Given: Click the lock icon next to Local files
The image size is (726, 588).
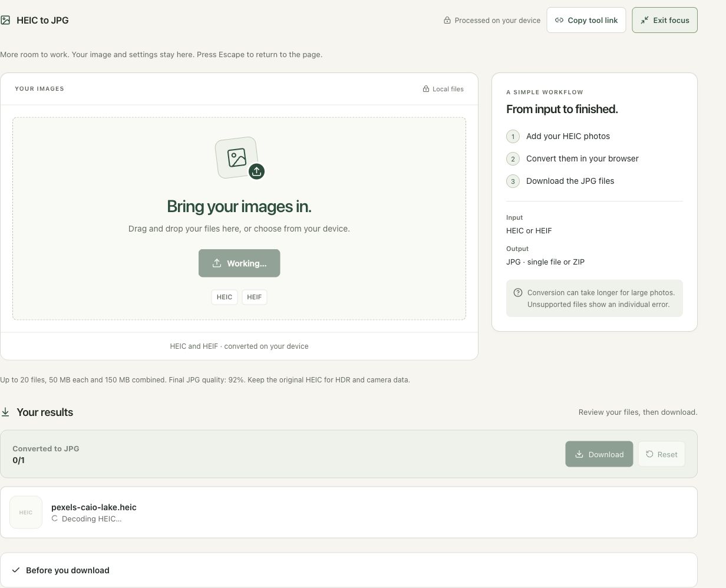Looking at the screenshot, I should click(x=426, y=89).
